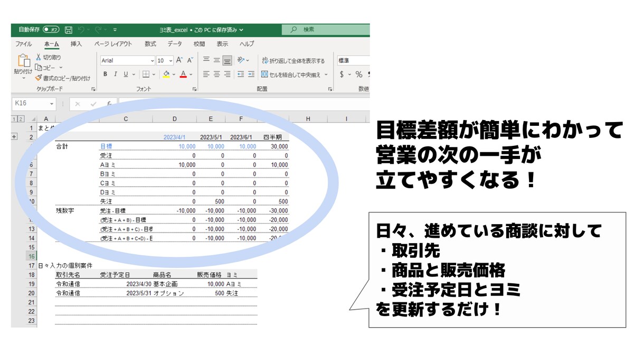Image resolution: width=644 pixels, height=362 pixels.
Task: Click the align left icon
Action: (206, 75)
